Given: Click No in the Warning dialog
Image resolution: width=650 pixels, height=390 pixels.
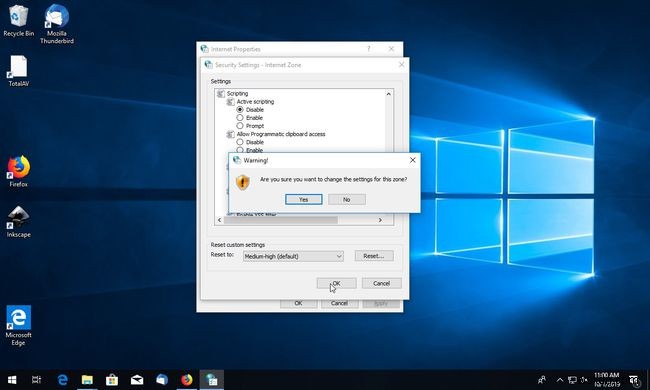Looking at the screenshot, I should [347, 199].
